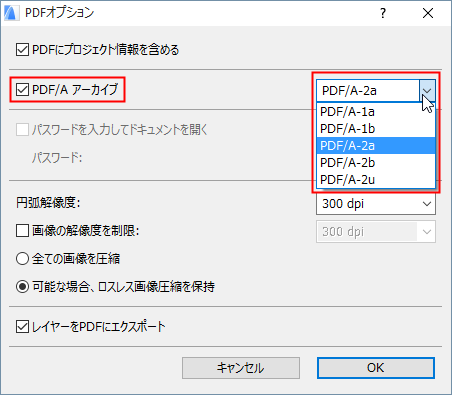This screenshot has width=452, height=395.
Task: Click the ArchiCAD icon in title bar
Action: pos(11,13)
